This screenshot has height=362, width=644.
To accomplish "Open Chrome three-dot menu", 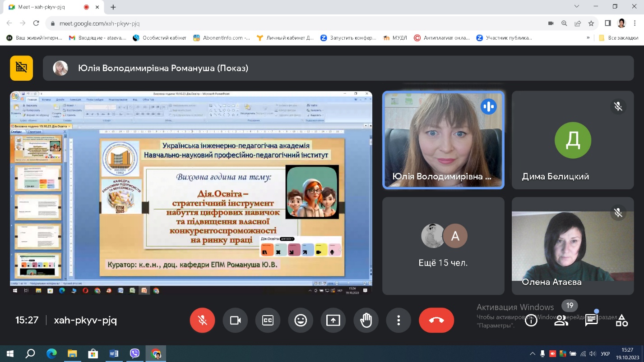I will pos(635,23).
